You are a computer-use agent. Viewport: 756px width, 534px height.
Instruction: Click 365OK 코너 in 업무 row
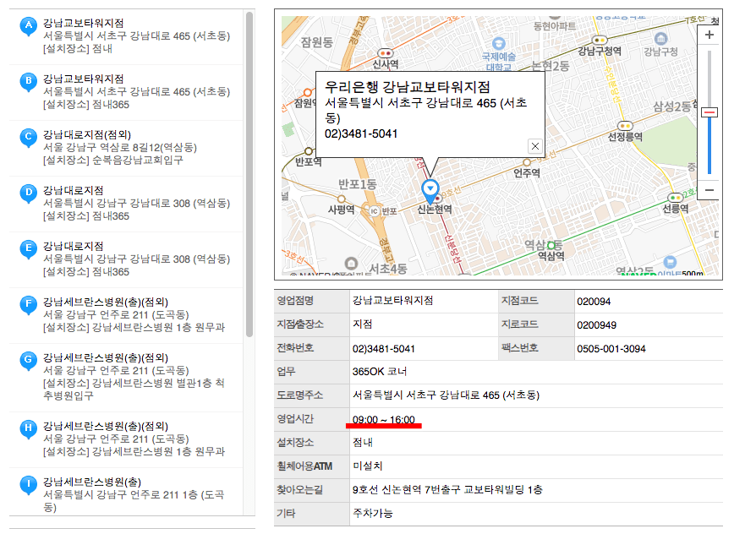point(380,372)
